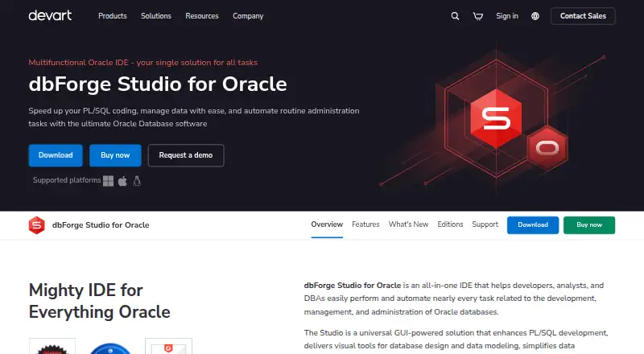Open the shopping cart icon

(477, 16)
